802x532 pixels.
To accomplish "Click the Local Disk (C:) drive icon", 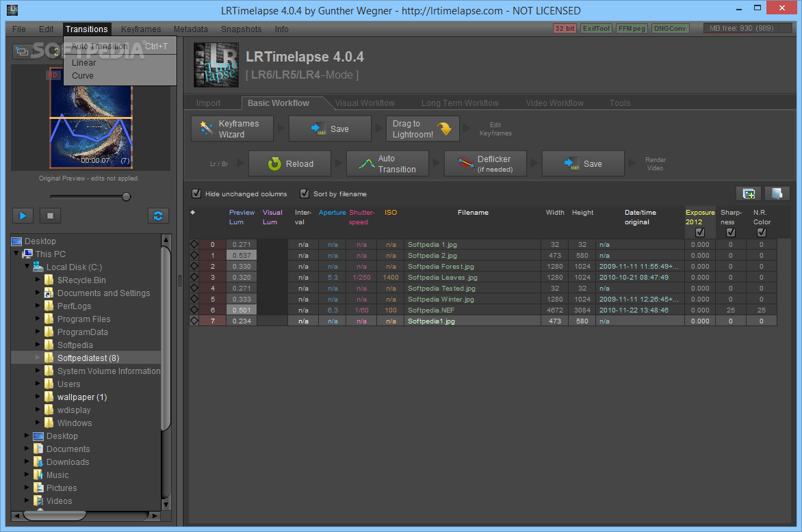I will (38, 267).
